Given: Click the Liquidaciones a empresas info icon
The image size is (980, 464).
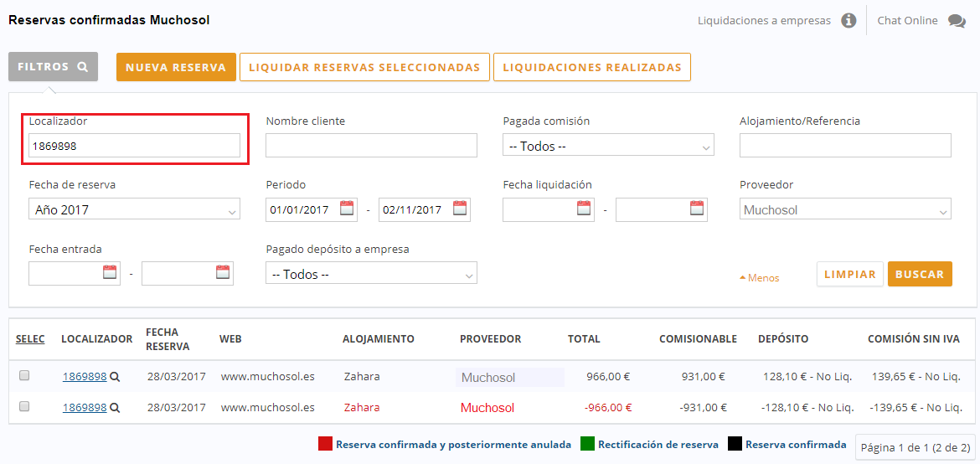Looking at the screenshot, I should [848, 21].
